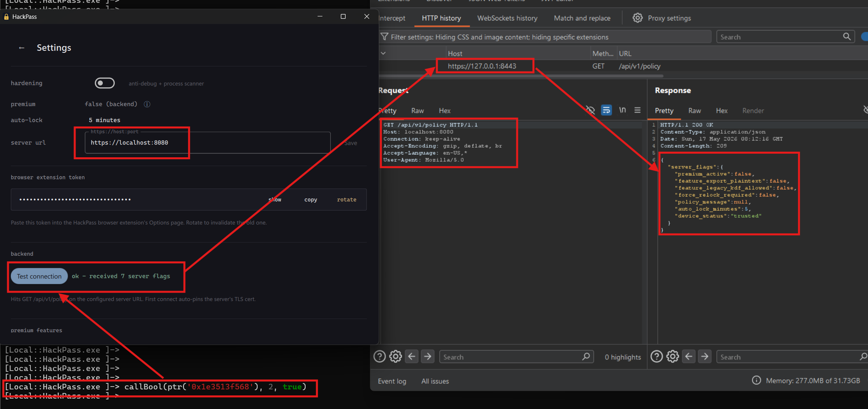Image resolution: width=868 pixels, height=409 pixels.
Task: Open Response panel search settings gear
Action: click(673, 356)
